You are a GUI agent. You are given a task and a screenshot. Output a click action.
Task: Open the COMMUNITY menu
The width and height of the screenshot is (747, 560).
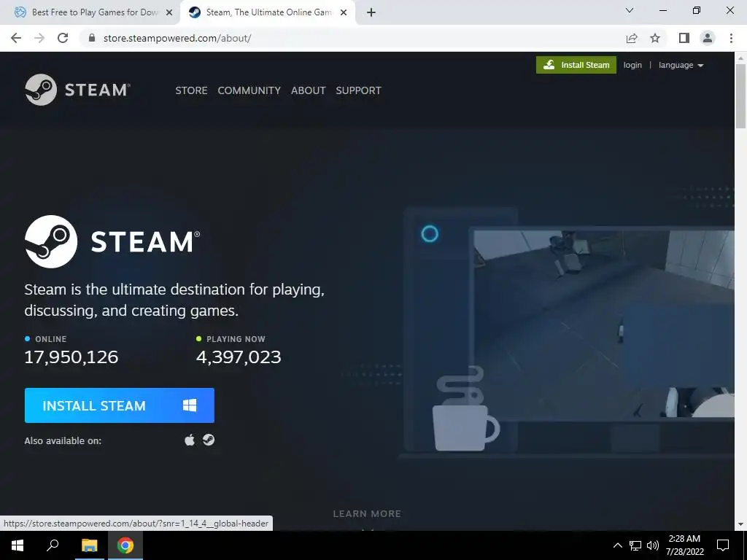249,90
